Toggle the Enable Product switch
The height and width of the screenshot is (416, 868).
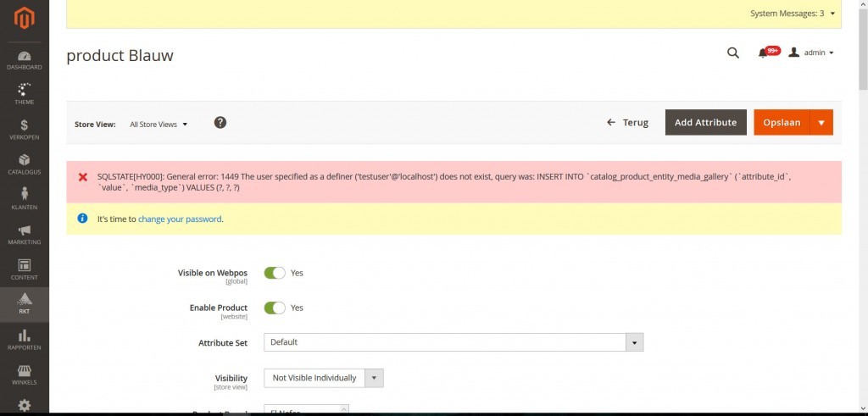coord(275,308)
